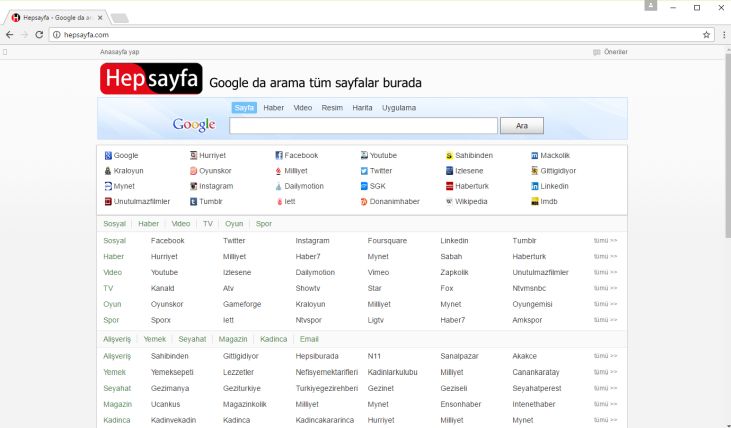Open the Chrome three-dot menu
The width and height of the screenshot is (731, 428).
click(724, 35)
